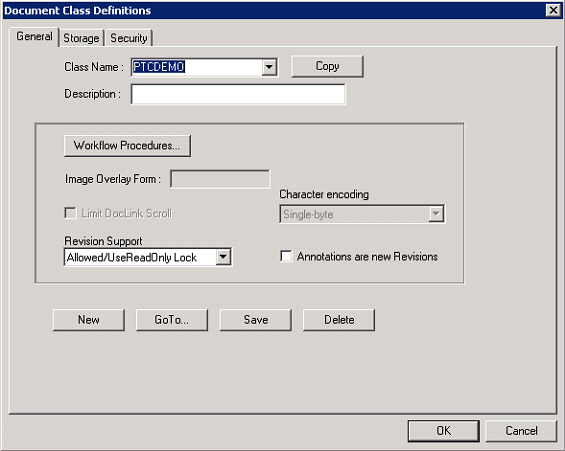The image size is (565, 451).
Task: Select the General tab
Action: [x=34, y=37]
